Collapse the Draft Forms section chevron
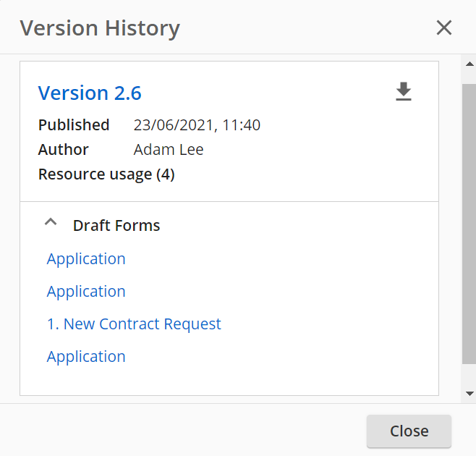This screenshot has height=456, width=476. coord(51,224)
